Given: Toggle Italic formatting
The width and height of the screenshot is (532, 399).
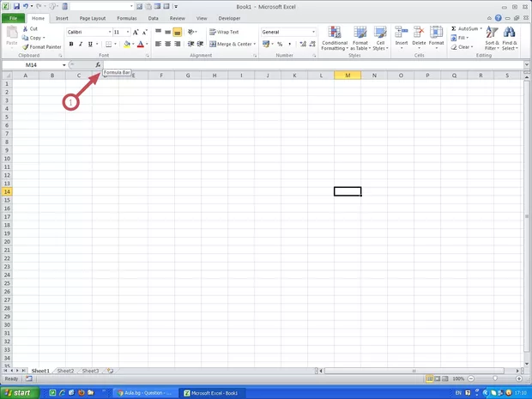Looking at the screenshot, I should click(81, 44).
